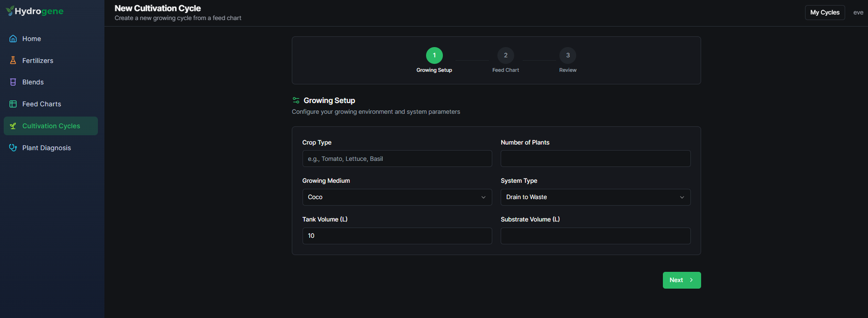
Task: Focus the Crop Type input field
Action: [x=397, y=158]
